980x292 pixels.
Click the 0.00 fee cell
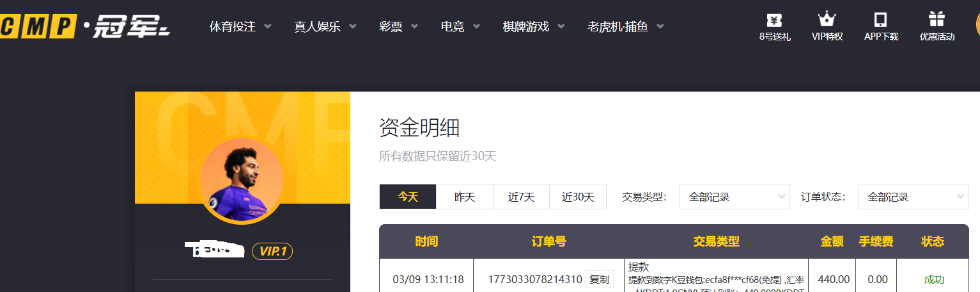click(x=878, y=279)
